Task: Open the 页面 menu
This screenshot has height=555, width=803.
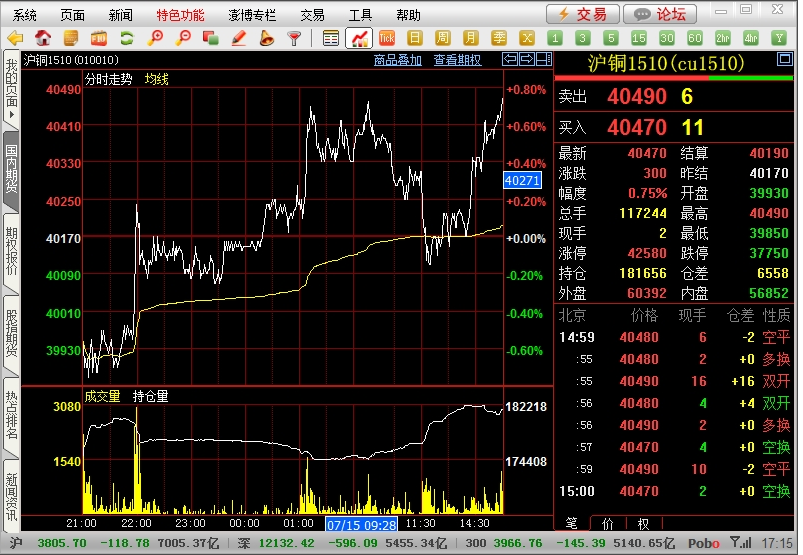Action: 73,15
